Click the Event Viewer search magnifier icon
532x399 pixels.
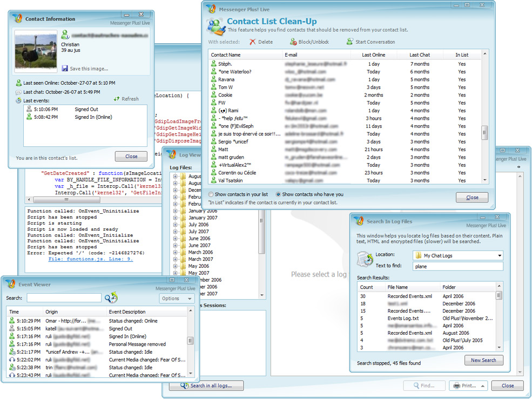(110, 298)
